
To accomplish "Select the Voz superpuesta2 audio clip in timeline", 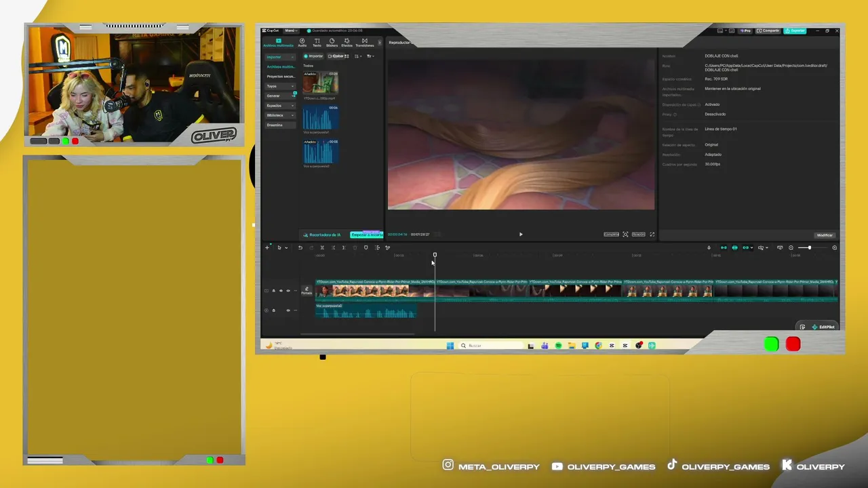I will [366, 310].
